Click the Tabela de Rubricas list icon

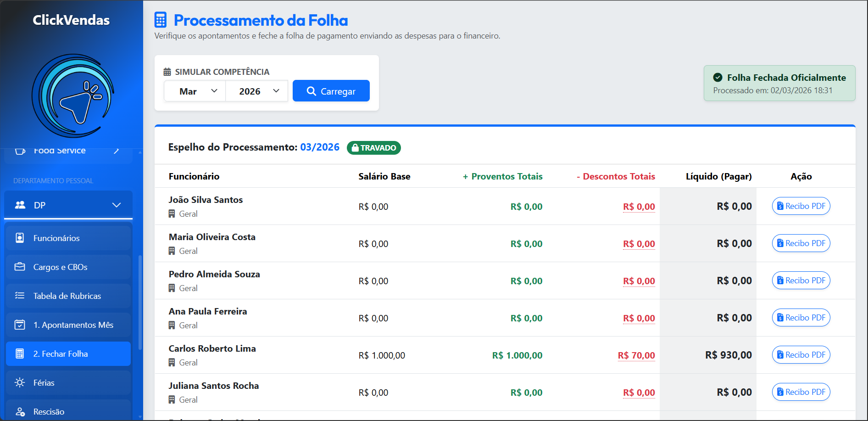20,296
